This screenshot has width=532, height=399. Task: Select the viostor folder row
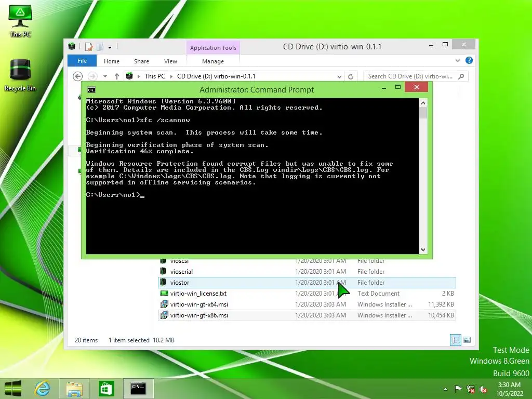click(x=307, y=283)
